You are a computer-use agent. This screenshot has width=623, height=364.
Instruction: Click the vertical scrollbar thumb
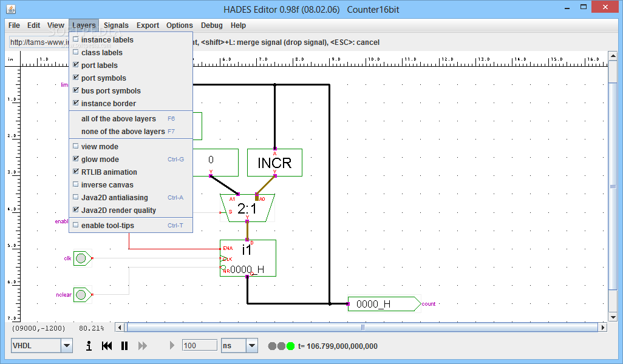point(613,187)
